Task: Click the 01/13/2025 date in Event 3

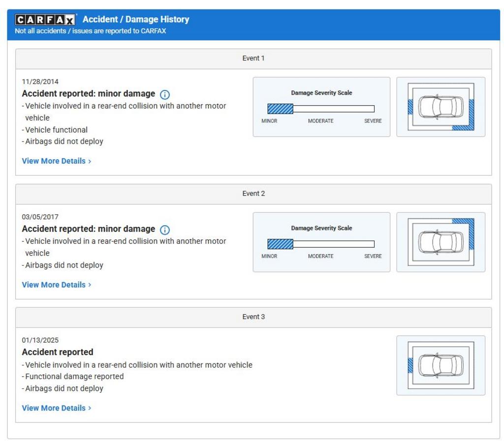Action: pyautogui.click(x=40, y=340)
